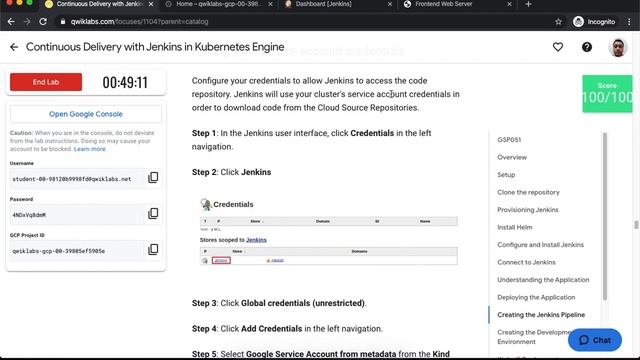Copy the GCP Project ID

tap(153, 249)
